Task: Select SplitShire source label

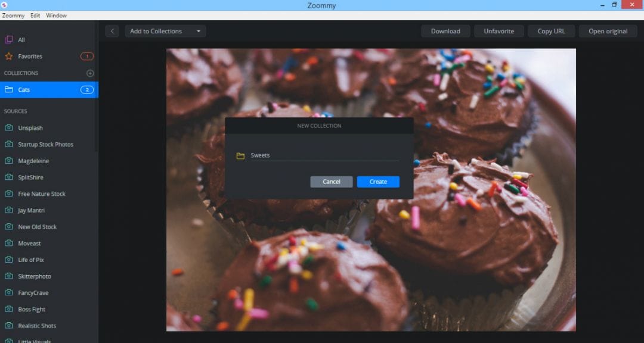Action: click(30, 177)
